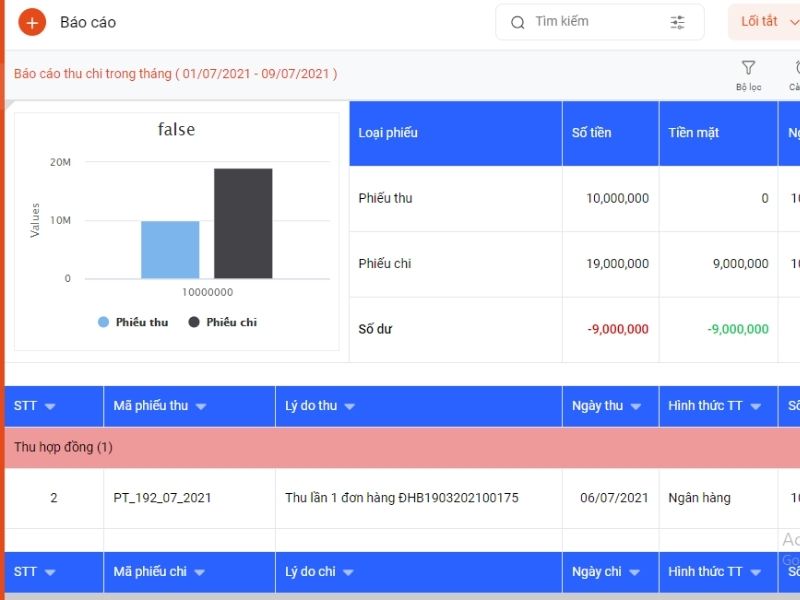Open sort arrow on Hình thức TT column
The image size is (800, 600).
[756, 407]
